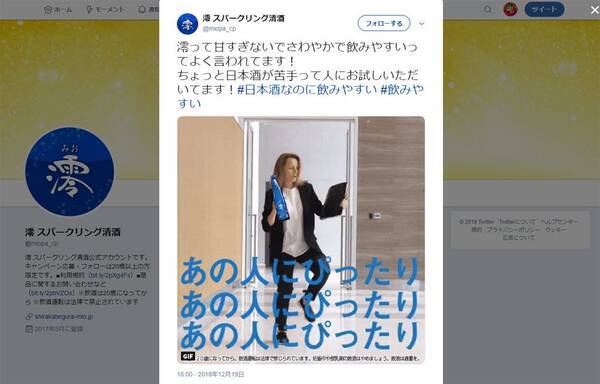This screenshot has height=384, width=600.
Task: Expand the tweet options chevron
Action: coord(421,23)
